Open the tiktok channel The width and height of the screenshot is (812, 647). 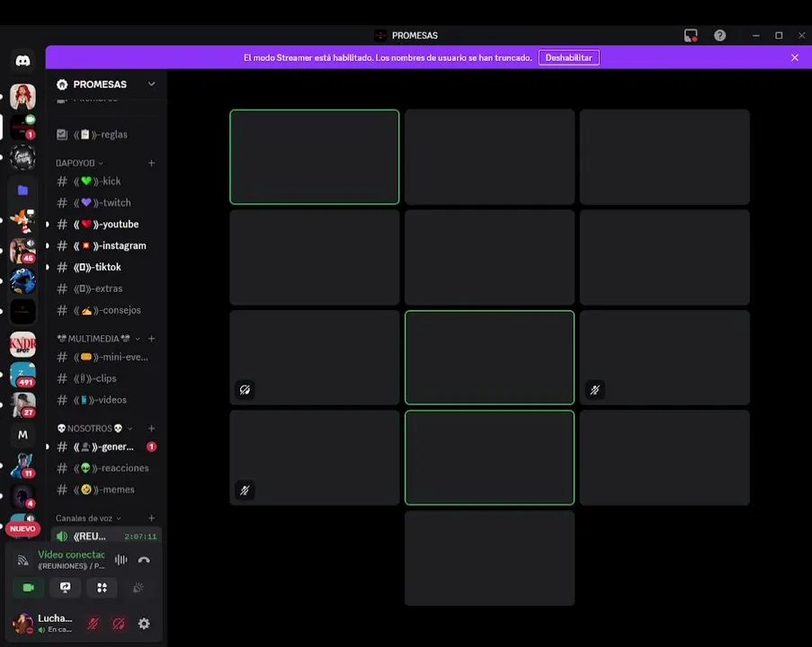pos(105,267)
